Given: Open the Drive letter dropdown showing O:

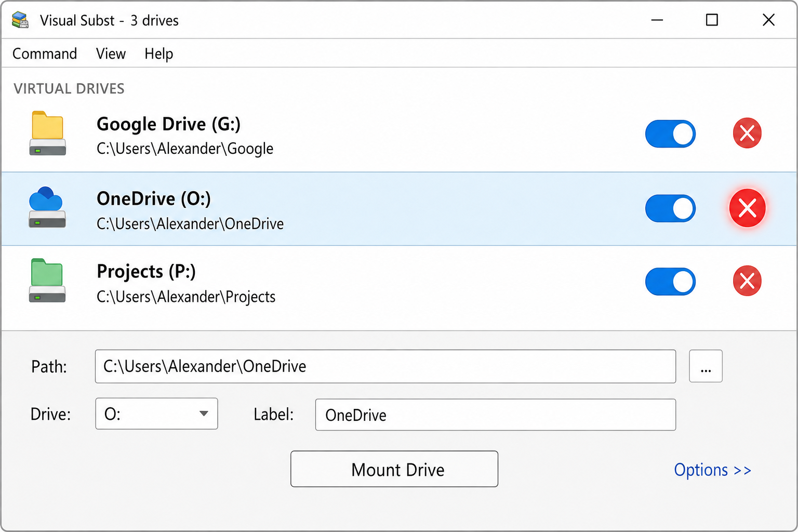Looking at the screenshot, I should [x=156, y=414].
